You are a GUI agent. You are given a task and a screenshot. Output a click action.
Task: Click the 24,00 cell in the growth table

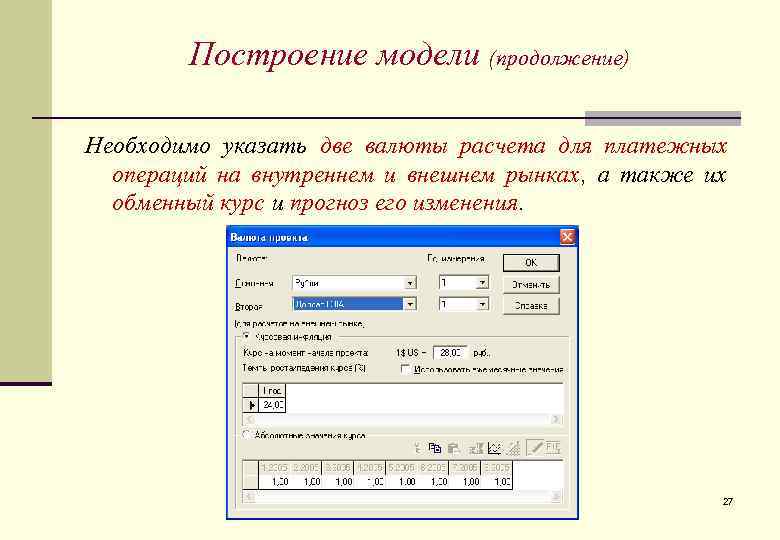tap(273, 405)
